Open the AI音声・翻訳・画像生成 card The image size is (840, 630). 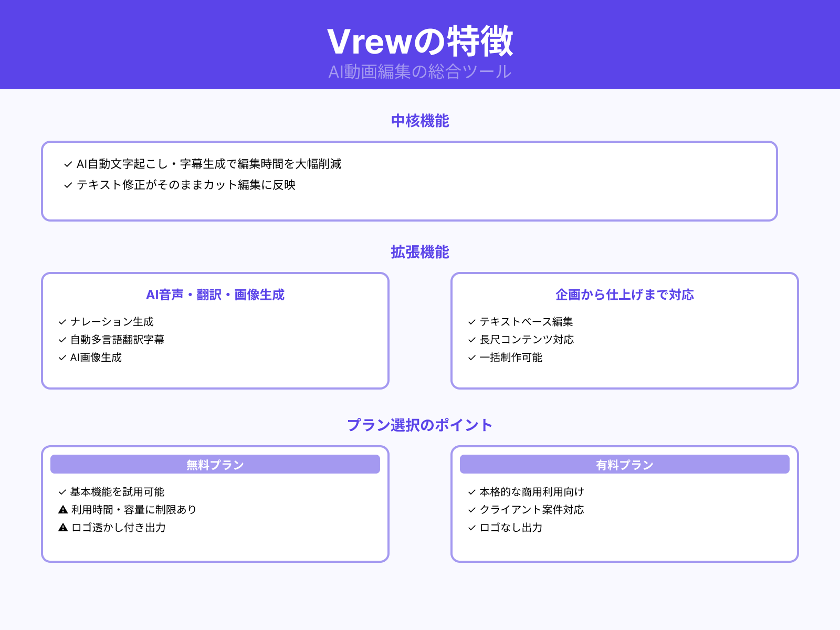tap(216, 295)
